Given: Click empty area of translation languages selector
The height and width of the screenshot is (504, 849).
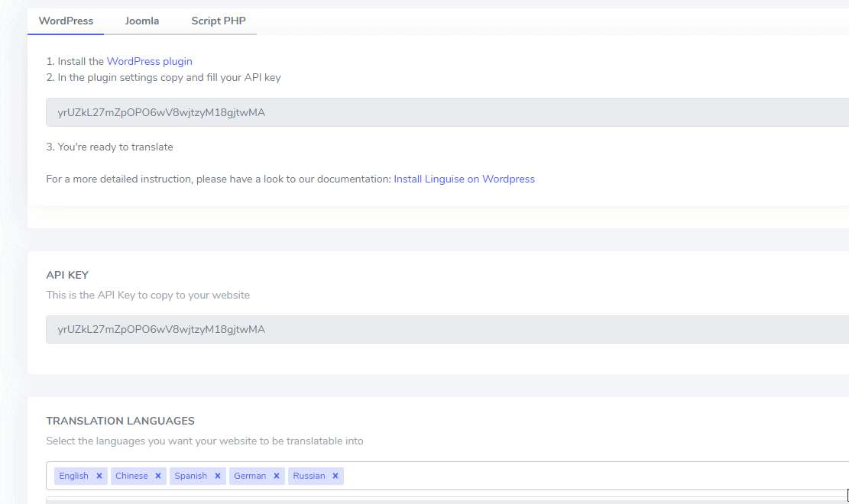Looking at the screenshot, I should 595,476.
